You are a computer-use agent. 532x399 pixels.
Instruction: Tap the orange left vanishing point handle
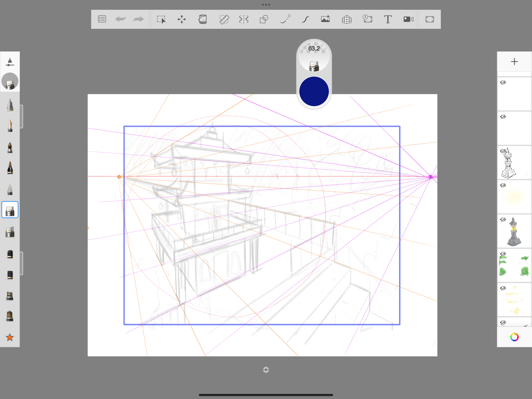[x=119, y=177]
